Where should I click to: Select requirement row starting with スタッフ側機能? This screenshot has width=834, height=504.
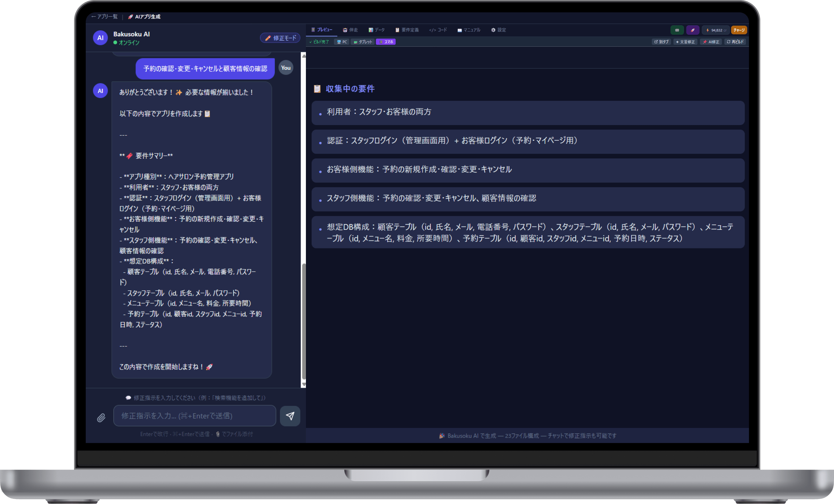pos(528,199)
